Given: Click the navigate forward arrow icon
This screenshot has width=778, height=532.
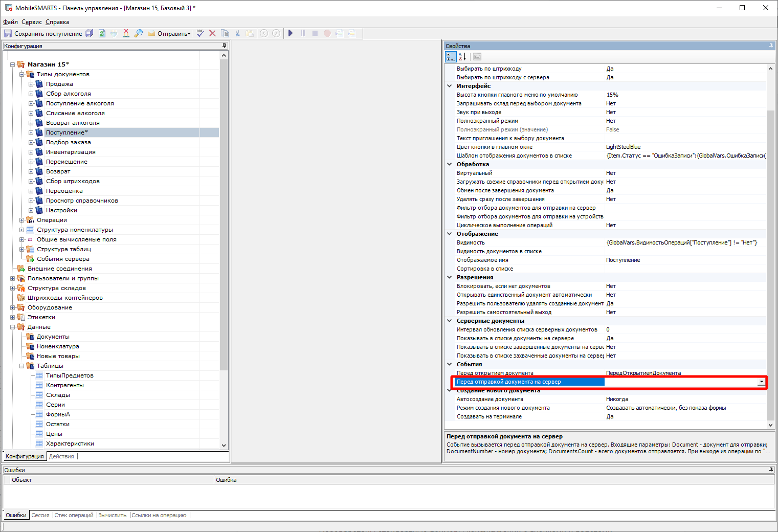Looking at the screenshot, I should point(276,33).
